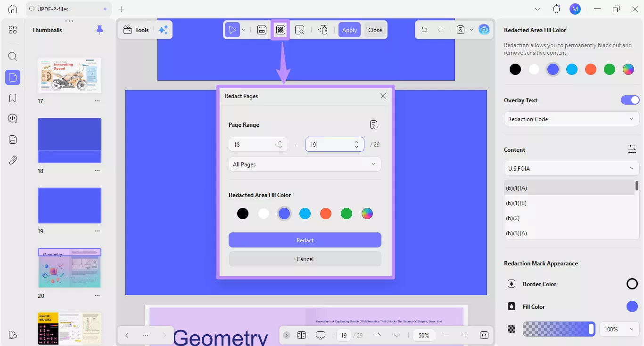This screenshot has width=644, height=346.
Task: Open the 100% opacity dropdown
Action: (619, 329)
